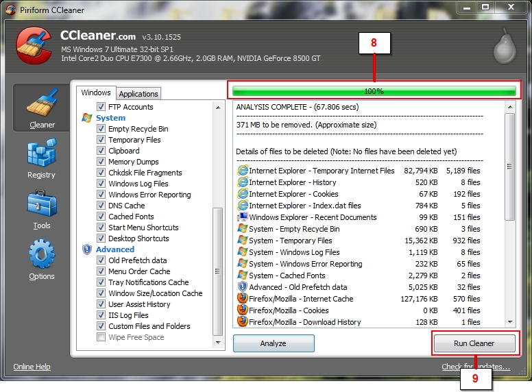
Task: Uncheck Start Menu Shortcuts
Action: (x=101, y=228)
